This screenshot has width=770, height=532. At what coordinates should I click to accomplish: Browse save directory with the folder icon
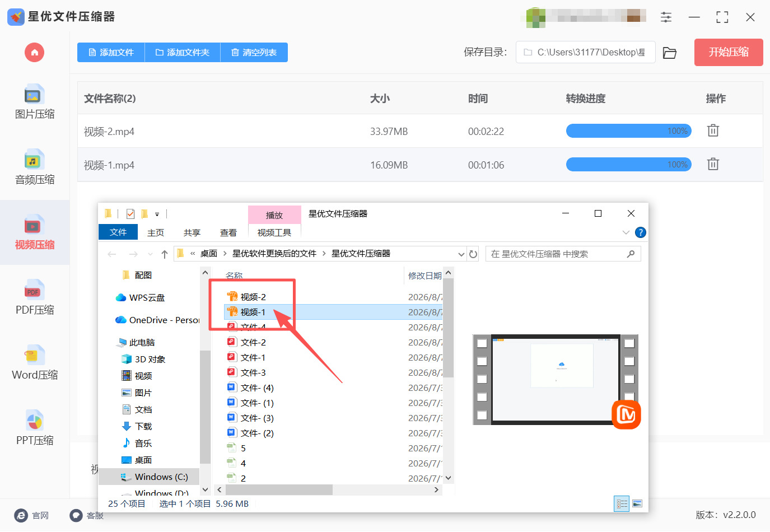(670, 53)
